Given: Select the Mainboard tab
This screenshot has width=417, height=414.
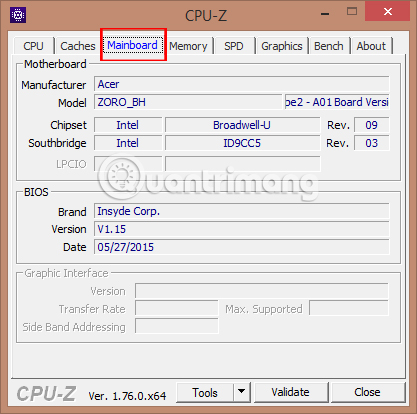Looking at the screenshot, I should [x=132, y=45].
